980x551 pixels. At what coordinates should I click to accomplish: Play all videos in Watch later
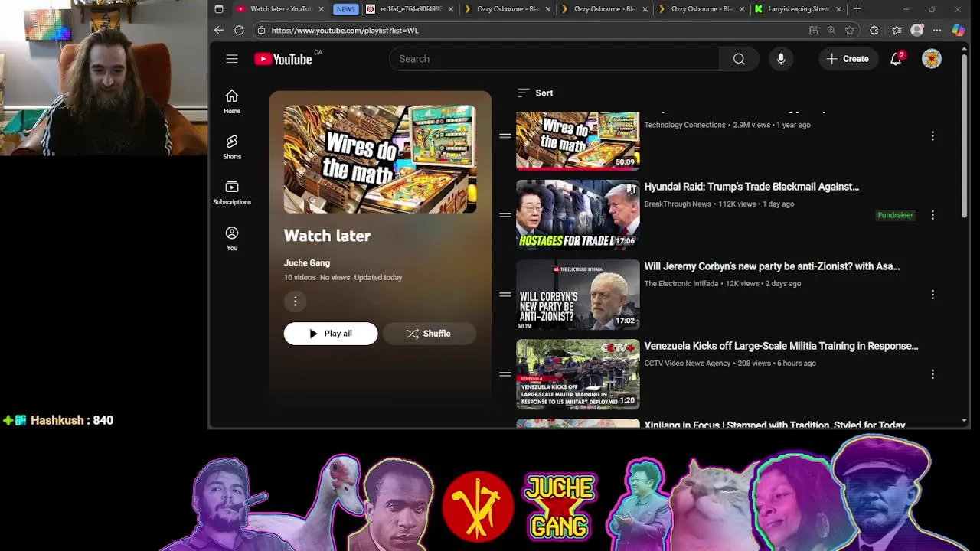point(331,334)
